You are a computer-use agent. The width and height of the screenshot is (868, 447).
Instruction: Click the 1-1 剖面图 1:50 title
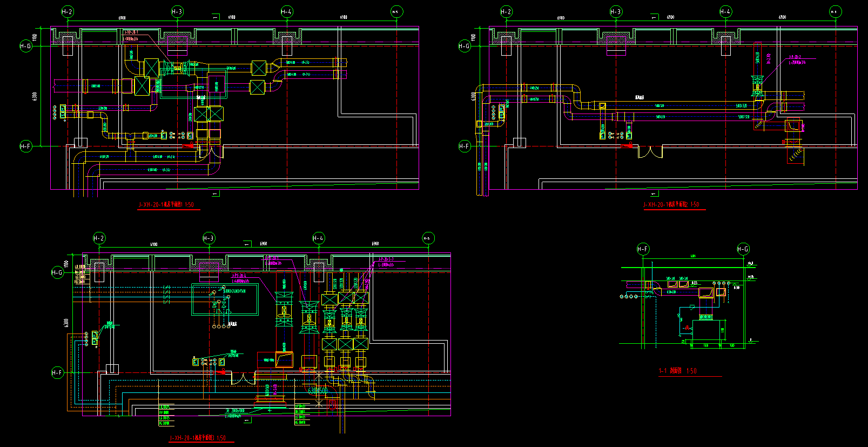coord(678,371)
